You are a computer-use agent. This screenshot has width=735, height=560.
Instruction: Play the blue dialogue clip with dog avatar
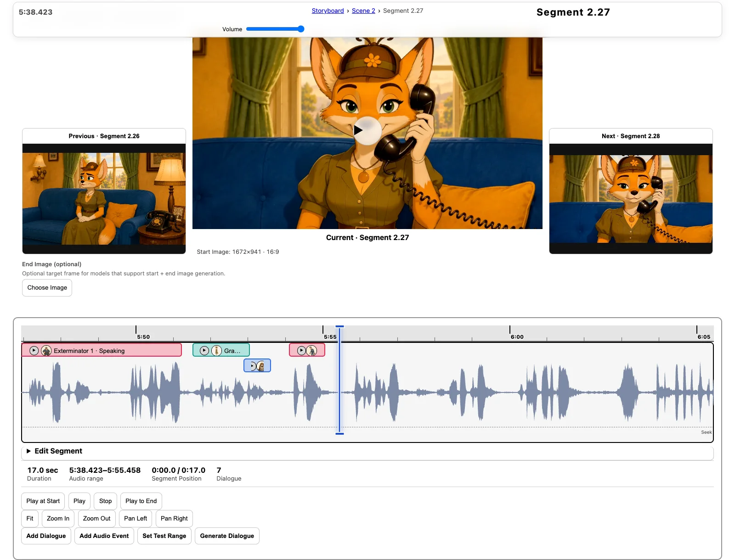coord(253,366)
